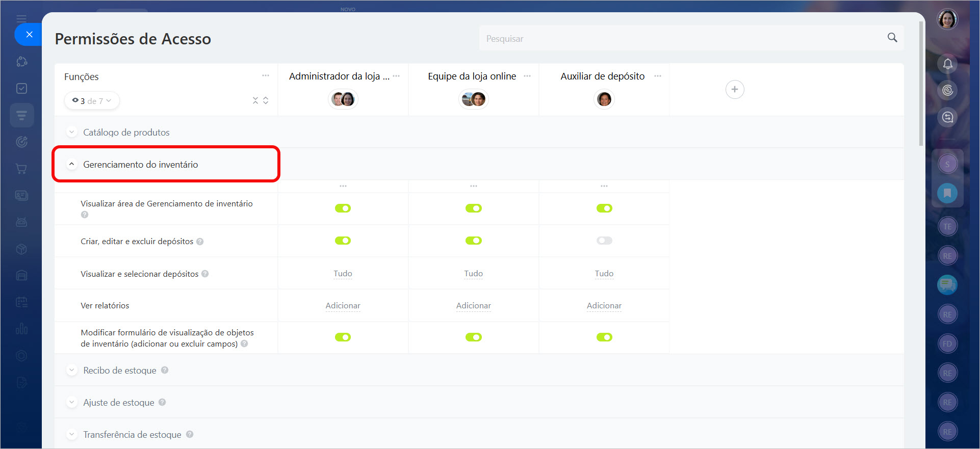This screenshot has width=980, height=449.
Task: Click the FD avatar in right panel
Action: (x=947, y=344)
